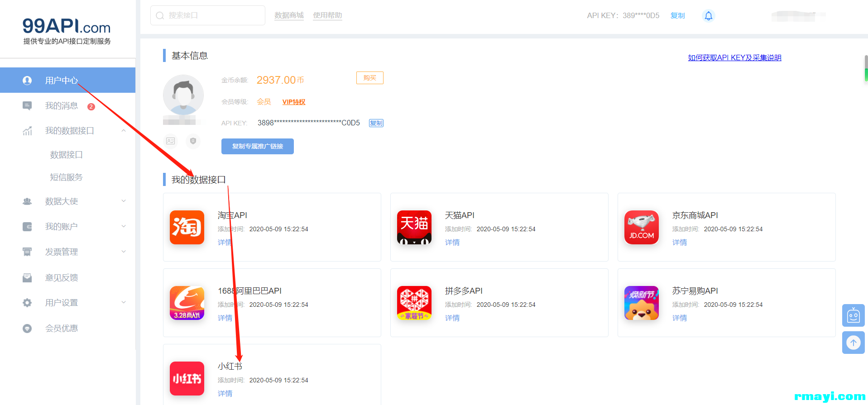This screenshot has width=868, height=405.
Task: Open the notification bell
Action: coord(709,16)
